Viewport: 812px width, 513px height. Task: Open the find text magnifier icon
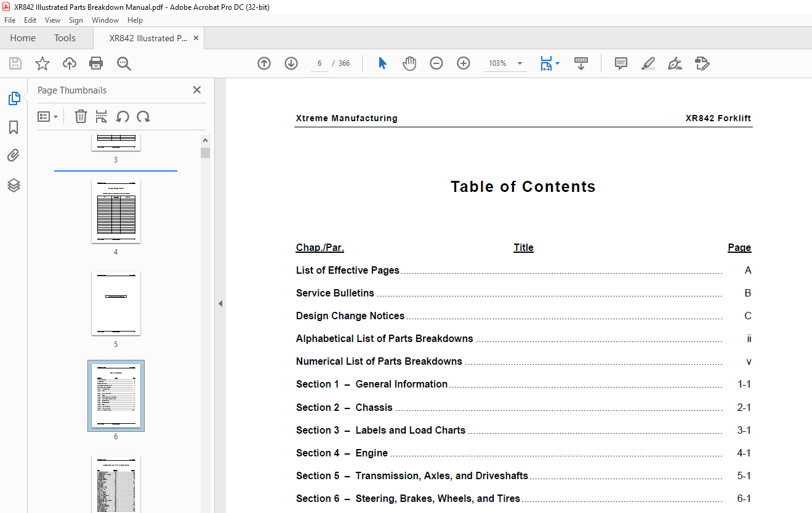[124, 63]
